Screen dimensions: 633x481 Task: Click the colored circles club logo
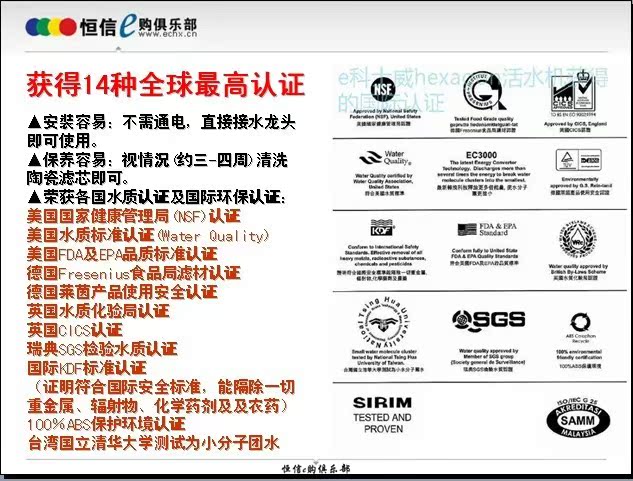pos(50,27)
